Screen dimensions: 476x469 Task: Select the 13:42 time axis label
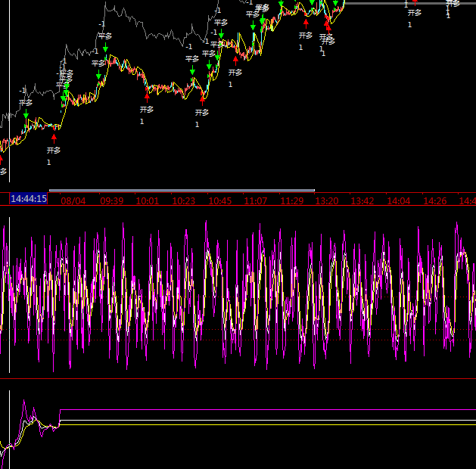(362, 201)
